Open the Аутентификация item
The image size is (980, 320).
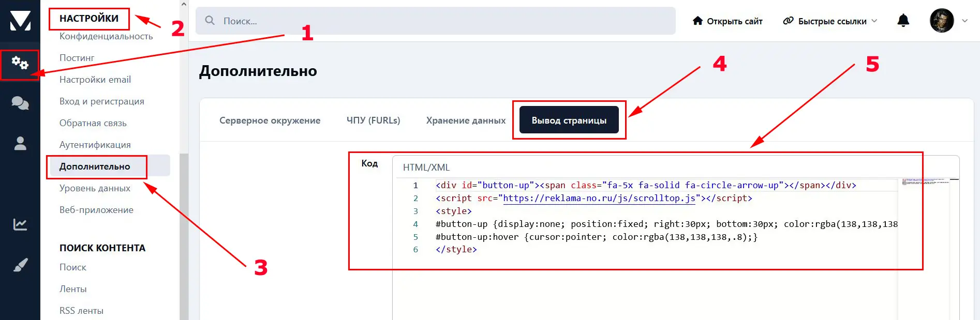[x=95, y=145]
